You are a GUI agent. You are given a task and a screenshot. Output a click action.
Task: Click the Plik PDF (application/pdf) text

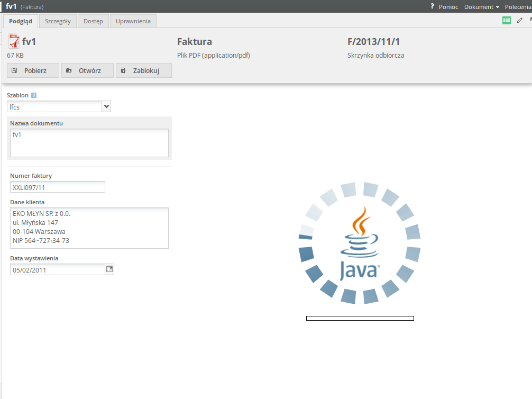214,56
